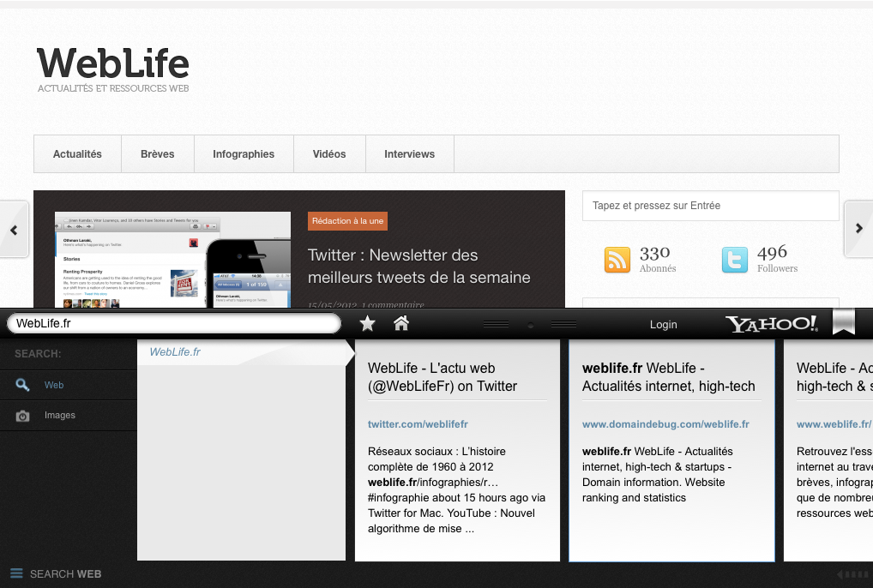This screenshot has width=873, height=588.
Task: Click the Login link
Action: 663,324
